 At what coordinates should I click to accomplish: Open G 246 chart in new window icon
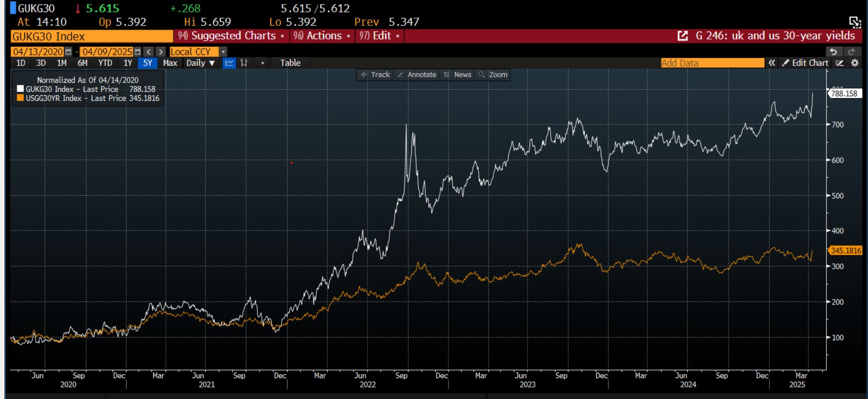[x=683, y=36]
